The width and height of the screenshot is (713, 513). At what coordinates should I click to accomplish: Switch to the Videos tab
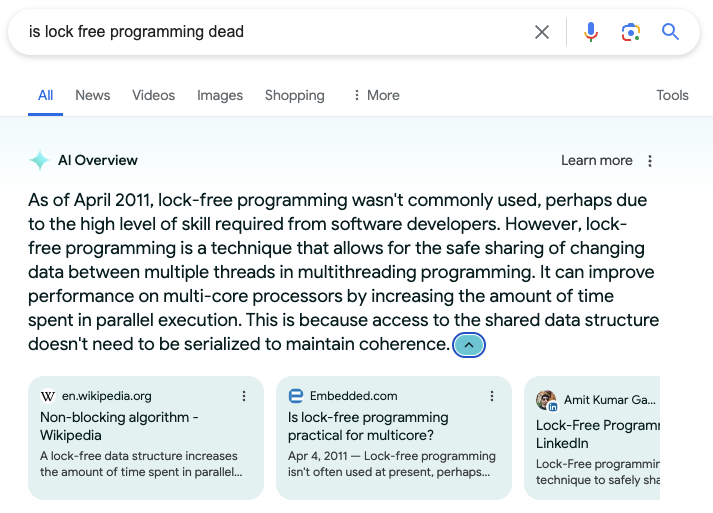[153, 95]
